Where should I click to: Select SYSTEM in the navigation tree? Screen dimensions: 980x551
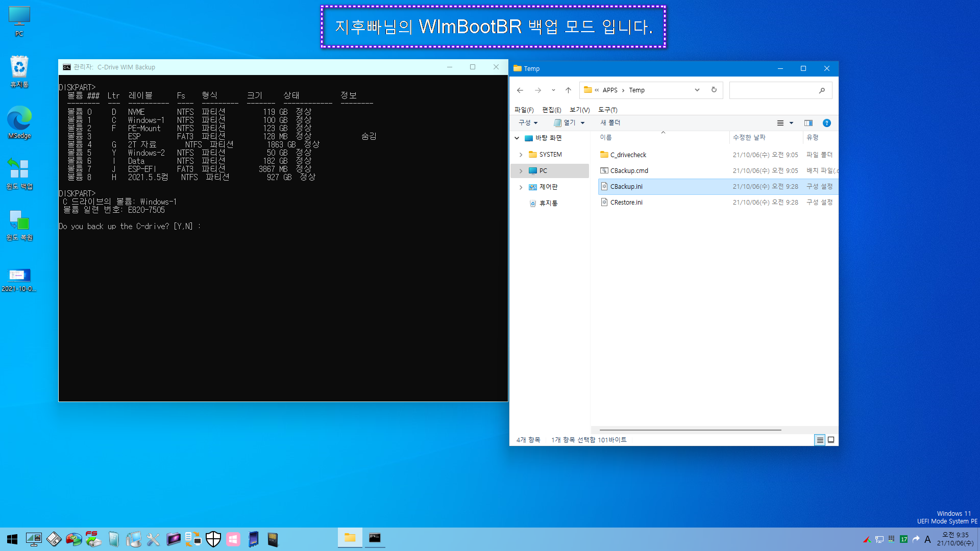[x=550, y=155]
